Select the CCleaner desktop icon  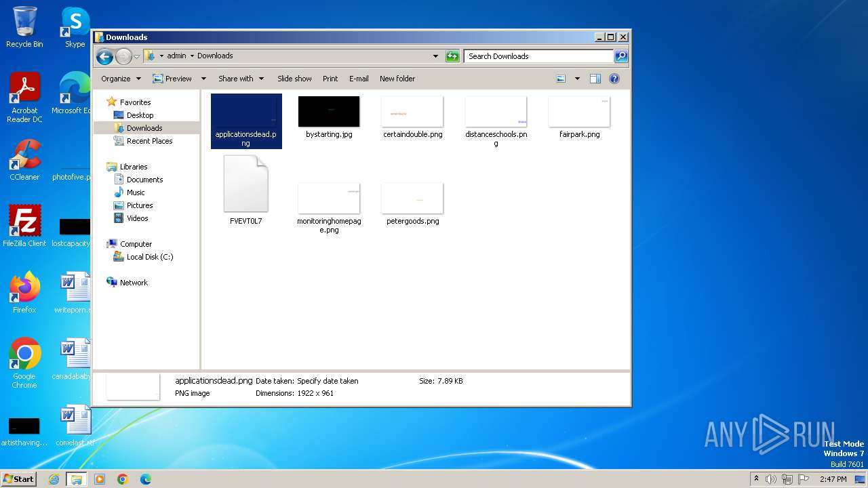(x=24, y=160)
